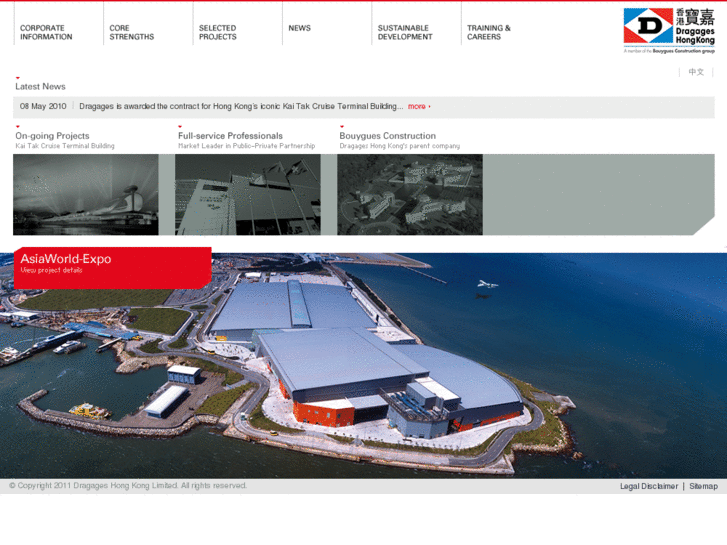The image size is (727, 545).
Task: Click 'Market Leader in Public-Private Partnership' subtitle
Action: (x=247, y=146)
